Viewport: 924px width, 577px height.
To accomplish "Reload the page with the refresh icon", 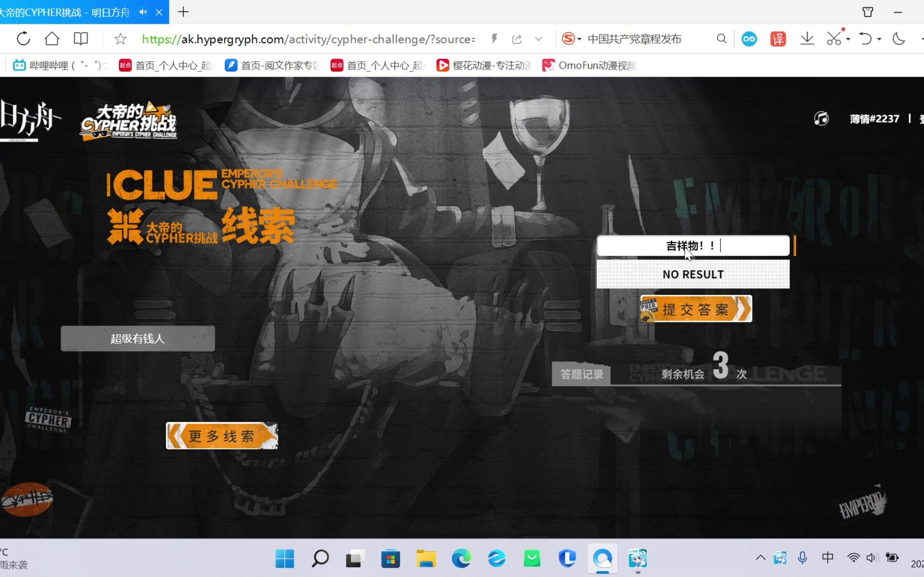I will 23,39.
